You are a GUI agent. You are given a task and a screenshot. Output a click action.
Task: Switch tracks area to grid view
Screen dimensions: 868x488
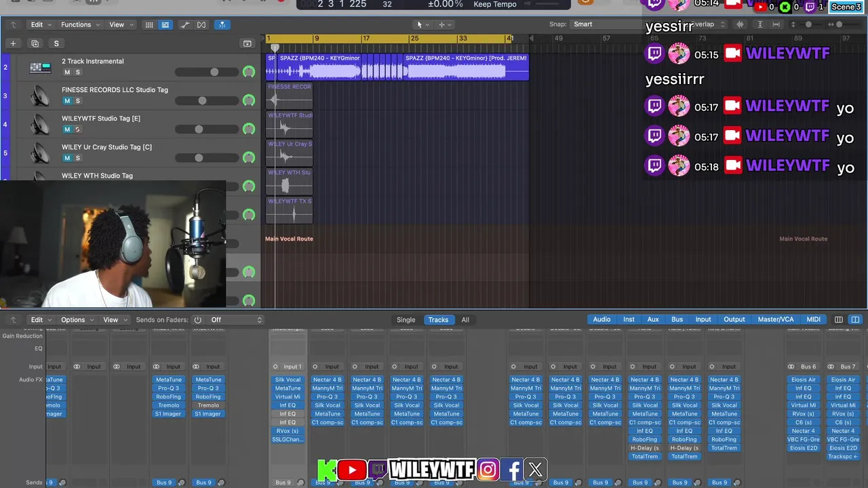(149, 25)
